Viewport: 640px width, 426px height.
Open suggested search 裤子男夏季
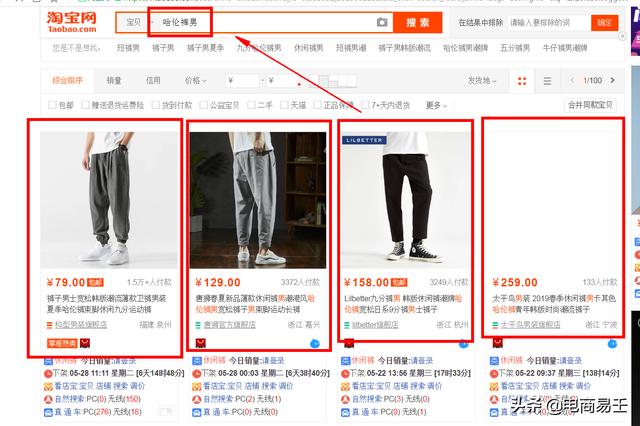tap(205, 48)
